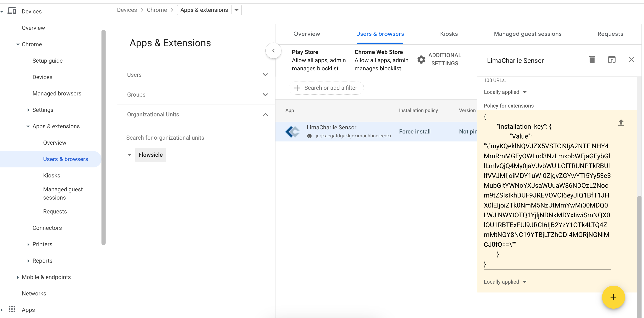Screen dimensions: 644x318
Task: Click the yellow add app plus button
Action: pyautogui.click(x=613, y=297)
